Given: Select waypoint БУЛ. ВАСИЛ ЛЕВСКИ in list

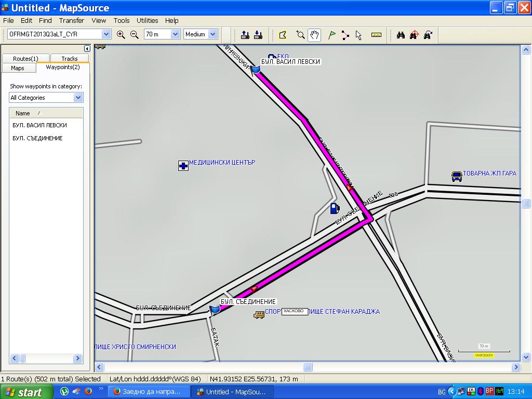Looking at the screenshot, I should coord(39,125).
